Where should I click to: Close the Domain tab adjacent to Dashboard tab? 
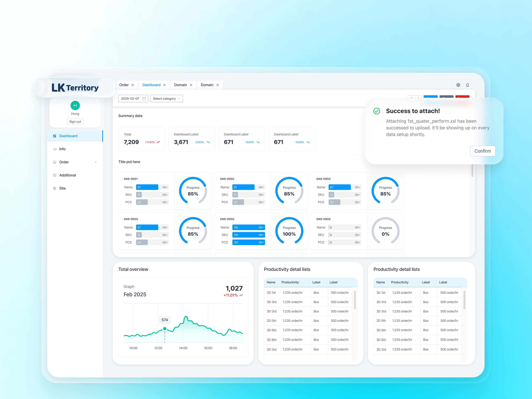point(191,85)
